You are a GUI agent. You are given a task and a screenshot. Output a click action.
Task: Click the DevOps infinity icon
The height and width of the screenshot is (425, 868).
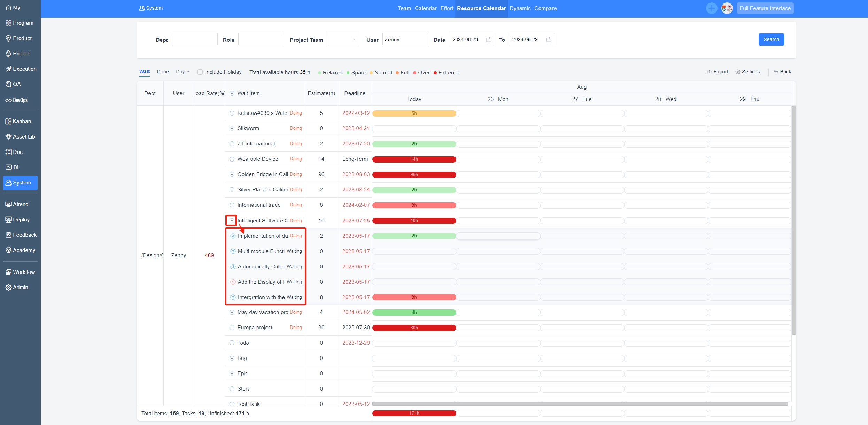coord(9,100)
